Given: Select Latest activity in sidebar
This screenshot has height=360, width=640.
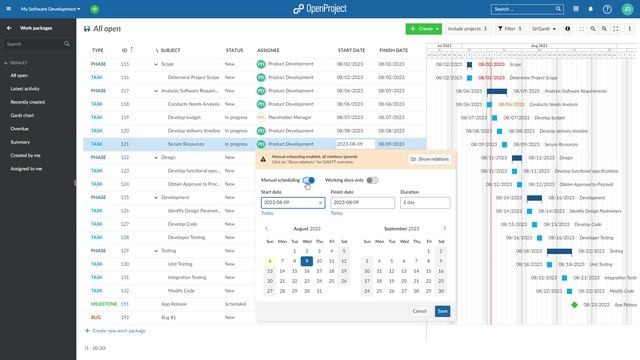Looking at the screenshot, I should (25, 89).
